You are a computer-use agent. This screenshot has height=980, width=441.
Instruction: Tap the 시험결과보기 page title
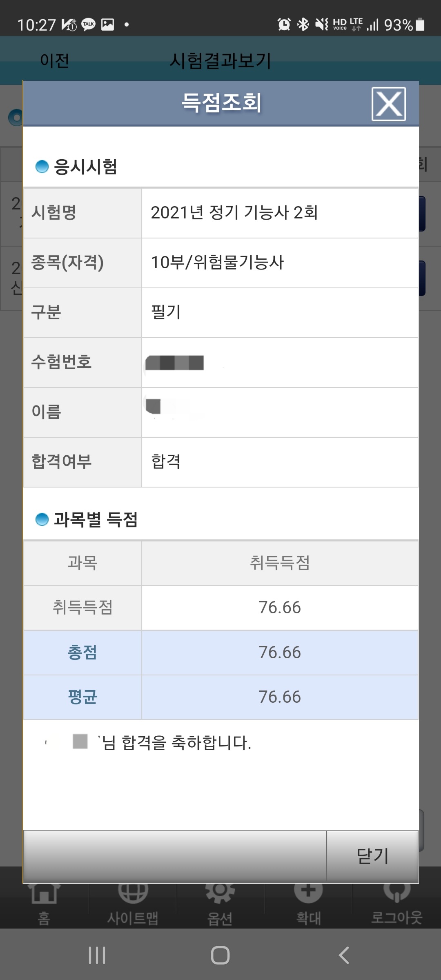[x=220, y=61]
